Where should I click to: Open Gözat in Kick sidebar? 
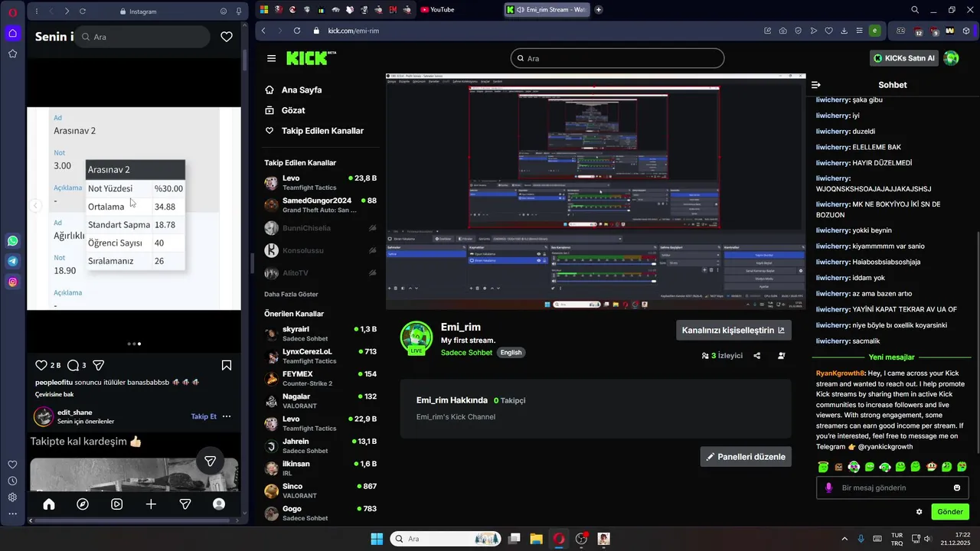[285, 110]
